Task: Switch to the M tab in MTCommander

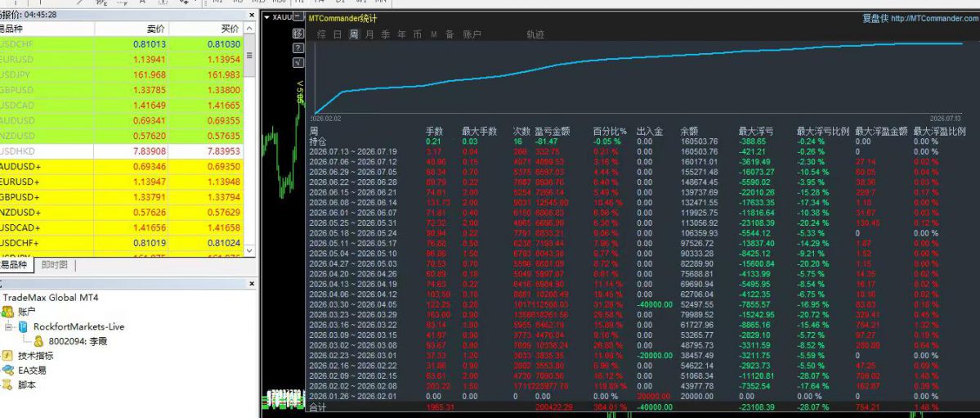Action: click(x=434, y=34)
